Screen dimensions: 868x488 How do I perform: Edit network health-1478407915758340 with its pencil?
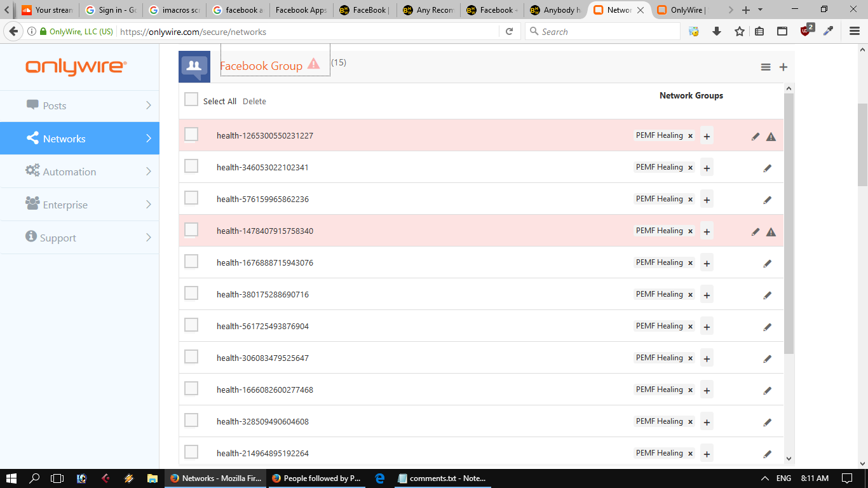click(x=756, y=231)
